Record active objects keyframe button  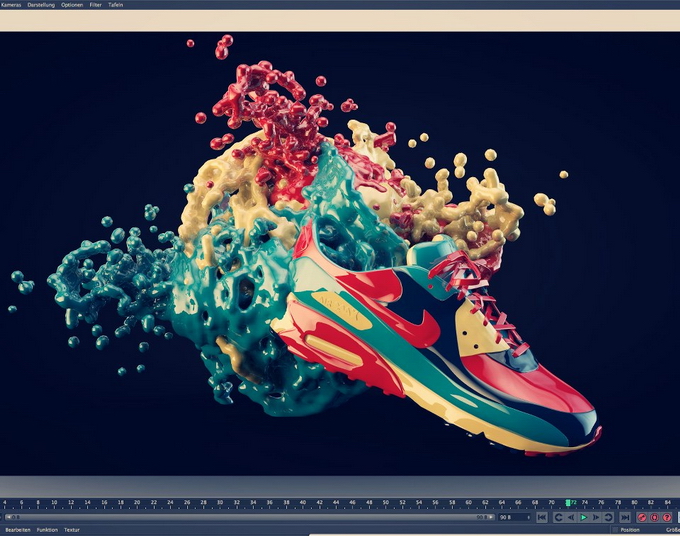tap(642, 517)
